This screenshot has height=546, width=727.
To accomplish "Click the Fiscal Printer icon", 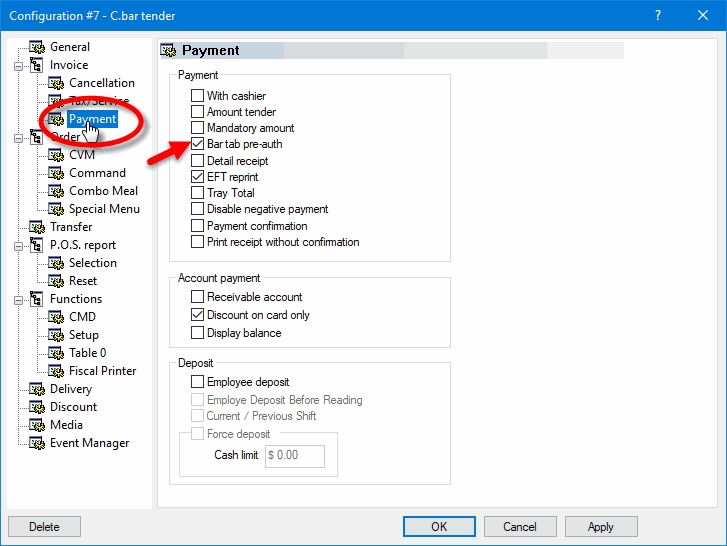I will 56,371.
